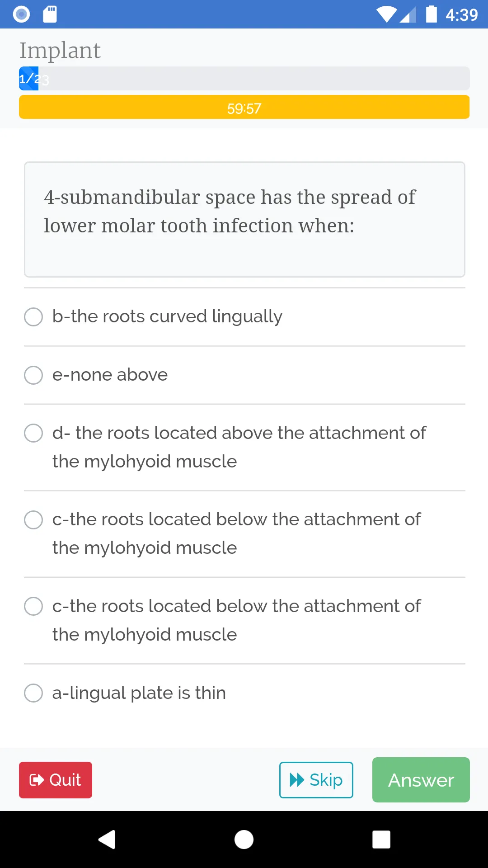Image resolution: width=488 pixels, height=868 pixels.
Task: Tap the Android home circle icon
Action: pyautogui.click(x=244, y=840)
